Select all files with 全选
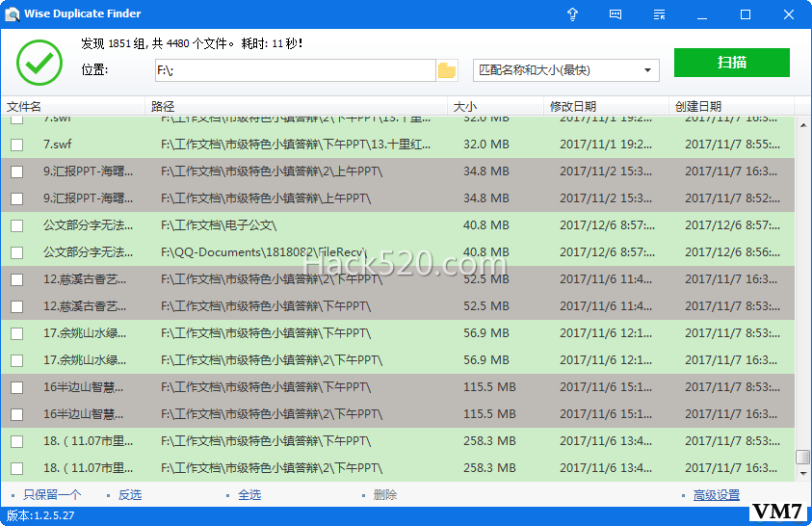812x526 pixels. [x=249, y=495]
